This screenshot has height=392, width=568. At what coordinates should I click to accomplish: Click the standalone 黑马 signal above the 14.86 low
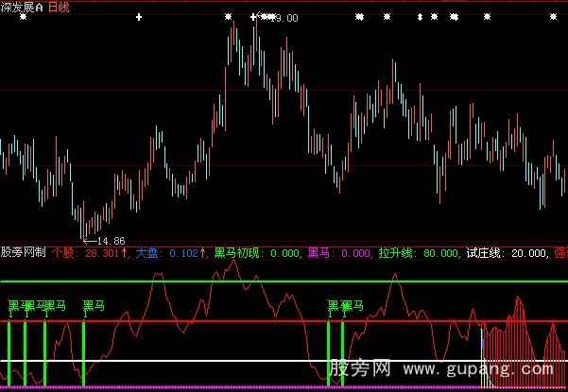click(94, 306)
